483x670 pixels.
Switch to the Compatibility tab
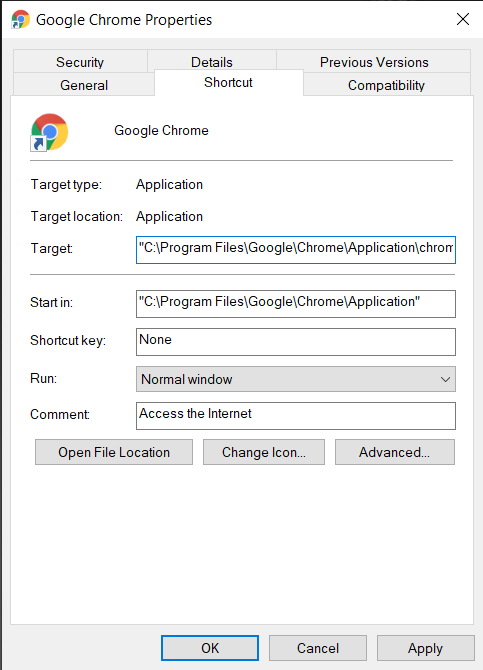click(x=386, y=85)
